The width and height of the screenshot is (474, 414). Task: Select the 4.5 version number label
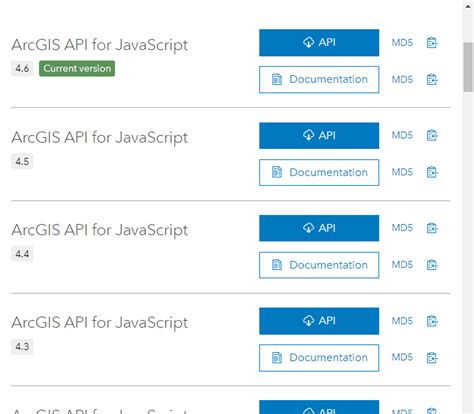click(x=22, y=161)
